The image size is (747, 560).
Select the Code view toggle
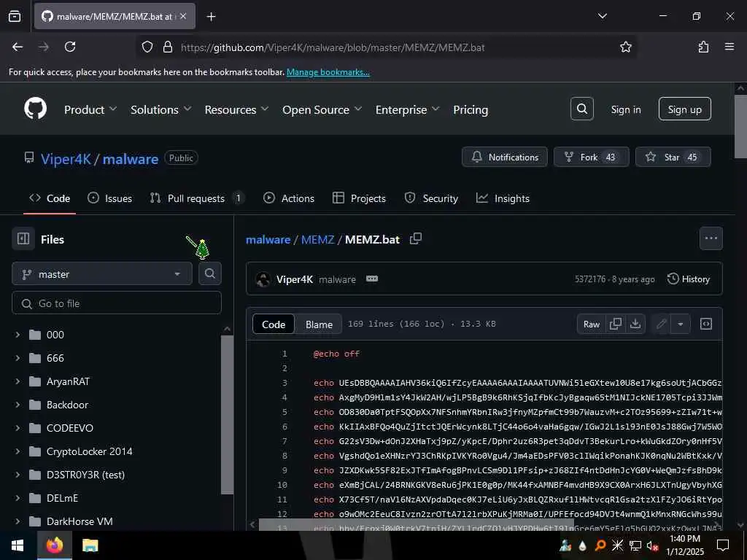274,324
